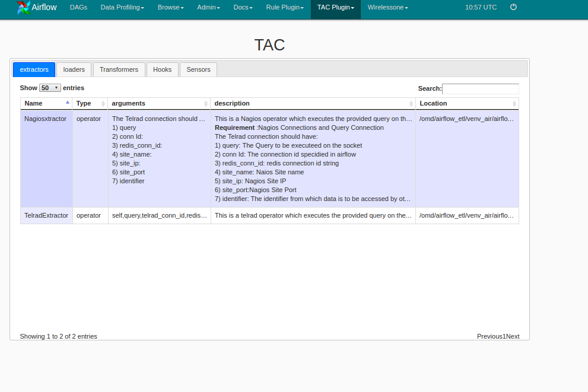Select the TelradExtractor name cell

[x=46, y=215]
